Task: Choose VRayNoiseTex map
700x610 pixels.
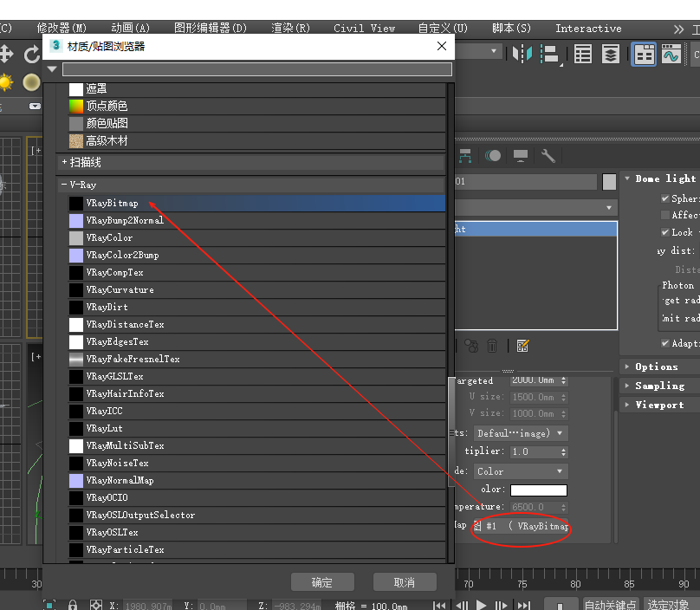Action: (256, 463)
